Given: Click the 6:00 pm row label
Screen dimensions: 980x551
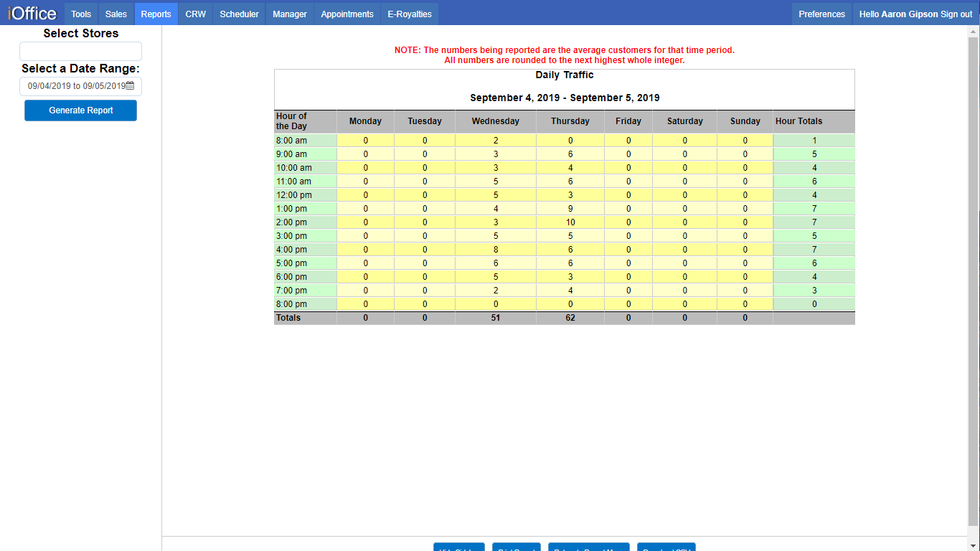Looking at the screenshot, I should [x=306, y=277].
